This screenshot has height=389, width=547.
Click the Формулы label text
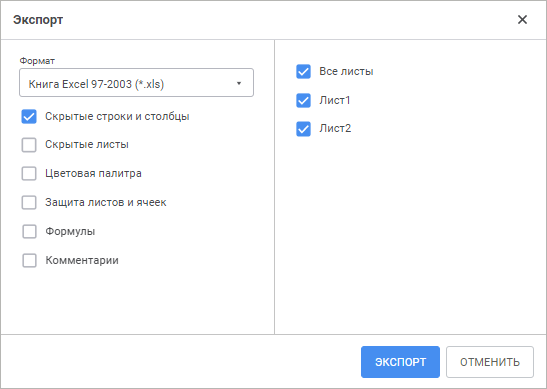click(70, 231)
